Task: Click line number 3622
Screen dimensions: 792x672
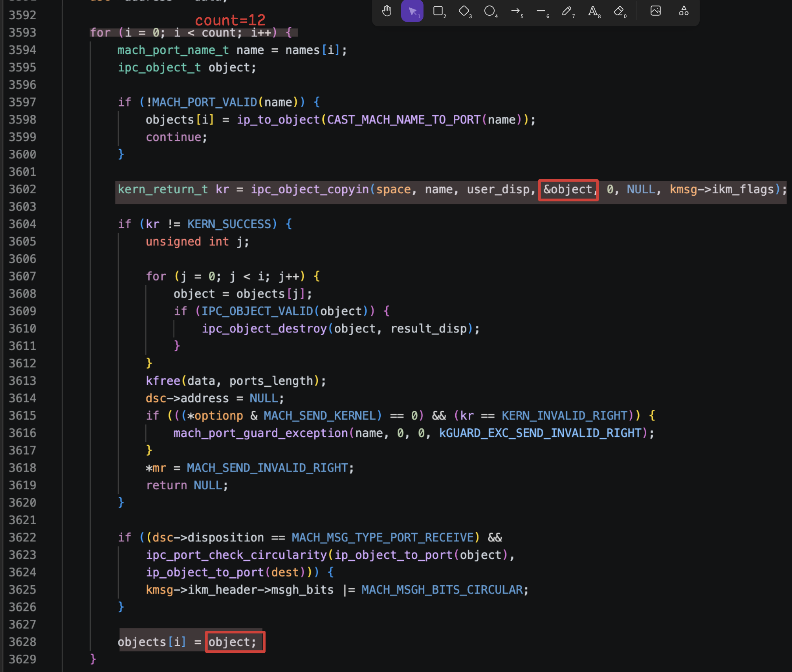Action: click(x=22, y=538)
